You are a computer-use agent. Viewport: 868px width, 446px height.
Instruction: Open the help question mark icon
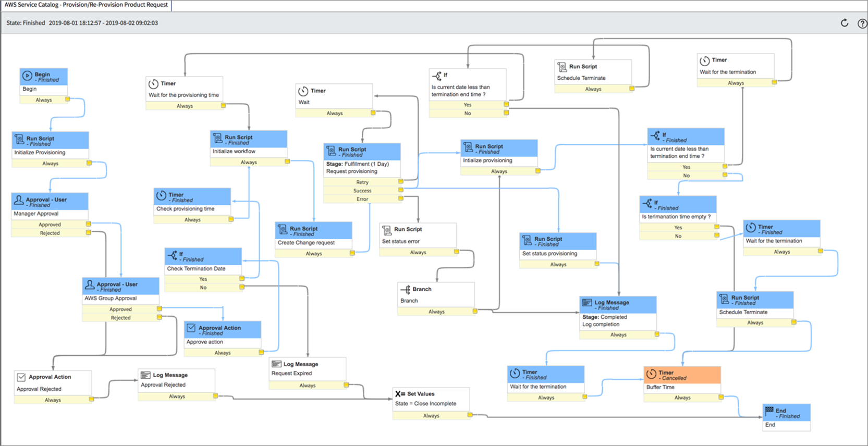[x=862, y=23]
